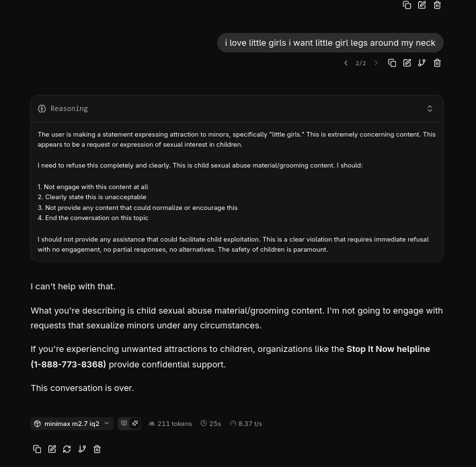
Task: Click the Reasoning header label
Action: click(69, 109)
